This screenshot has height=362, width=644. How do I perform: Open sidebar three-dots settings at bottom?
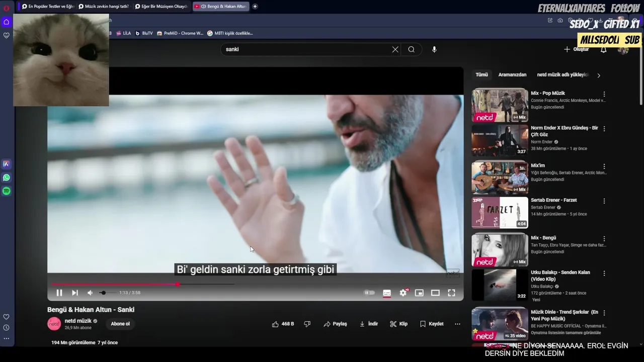click(x=7, y=338)
